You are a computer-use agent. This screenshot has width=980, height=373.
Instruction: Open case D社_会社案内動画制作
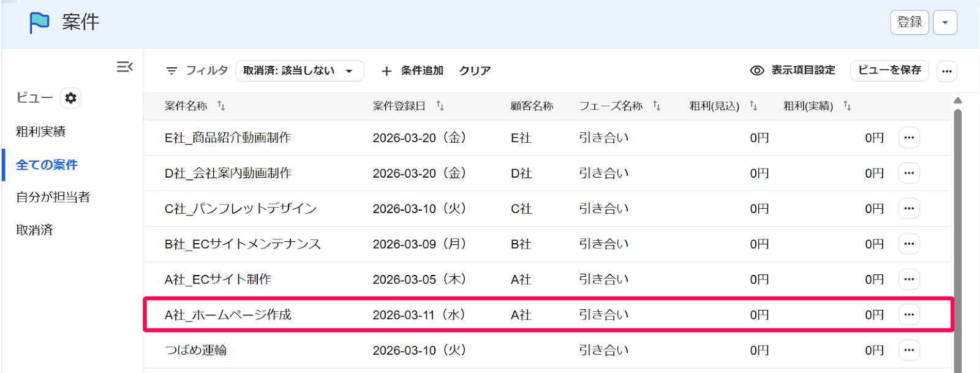tap(228, 173)
